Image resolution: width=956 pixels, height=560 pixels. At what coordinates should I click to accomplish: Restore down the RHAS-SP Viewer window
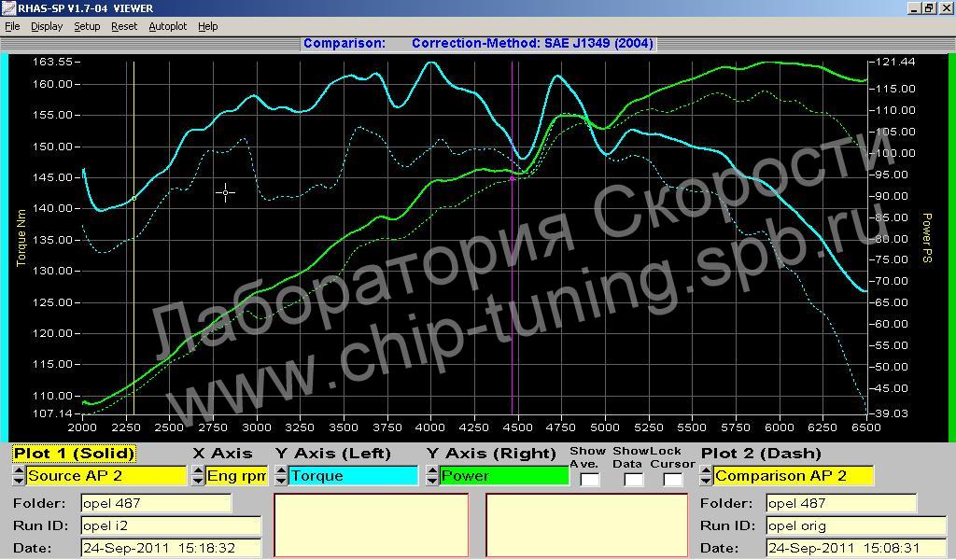tap(928, 7)
